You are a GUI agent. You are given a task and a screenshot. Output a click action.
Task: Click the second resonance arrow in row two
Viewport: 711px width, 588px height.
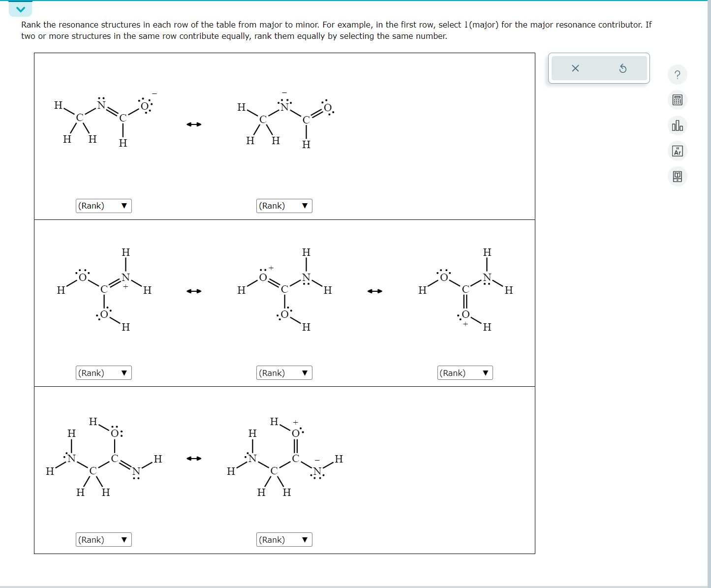click(x=375, y=291)
